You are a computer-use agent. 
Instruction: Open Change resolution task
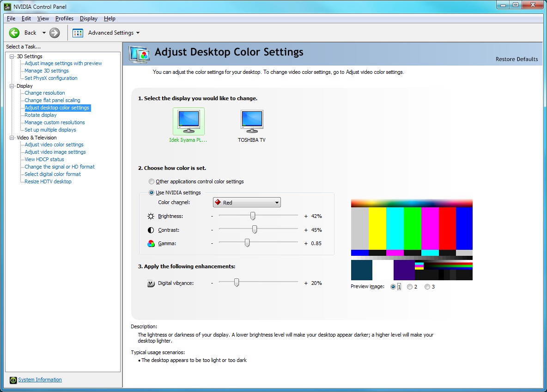coord(45,93)
